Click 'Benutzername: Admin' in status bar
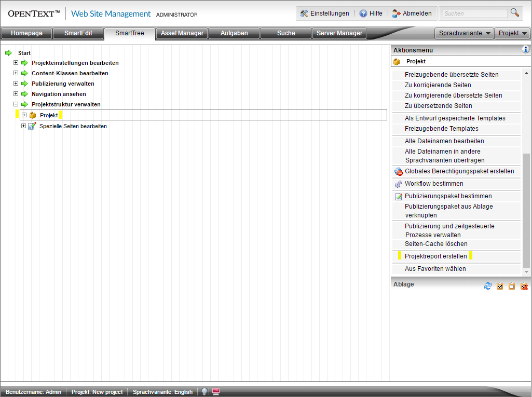The height and width of the screenshot is (397, 532). coord(34,392)
